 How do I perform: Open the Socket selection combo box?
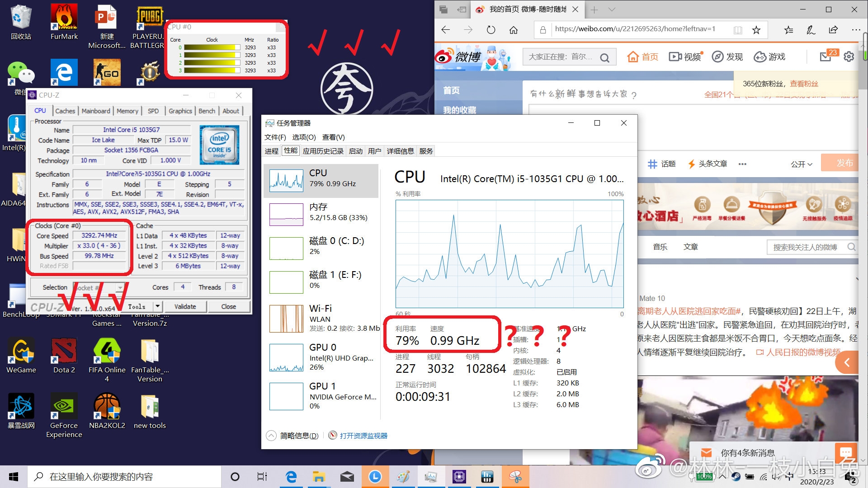[x=99, y=287]
